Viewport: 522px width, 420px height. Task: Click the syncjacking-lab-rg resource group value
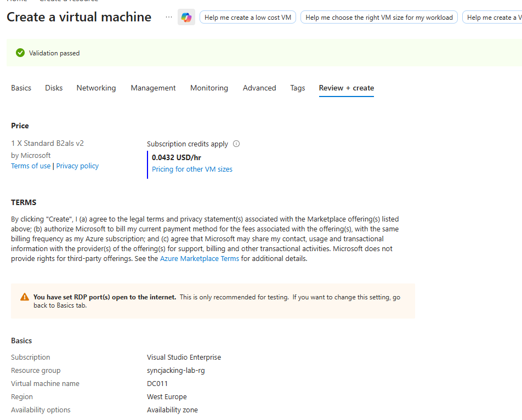point(176,371)
